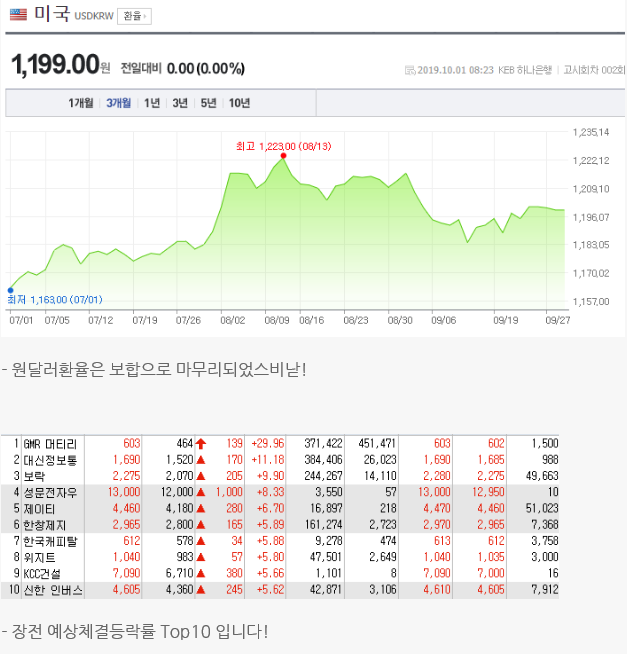Click the clock icon beside 2019.10.01 timestamp
This screenshot has height=654, width=627.
tap(409, 70)
